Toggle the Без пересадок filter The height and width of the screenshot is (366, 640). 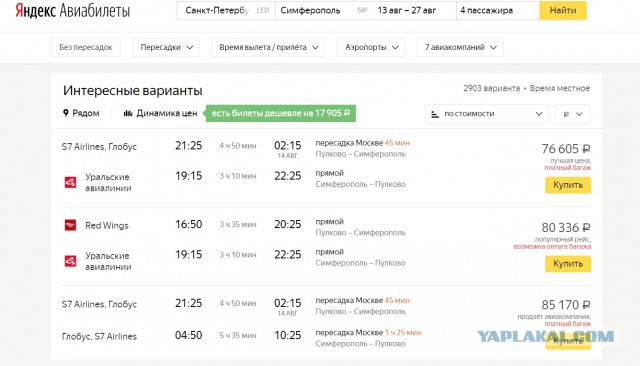pos(86,47)
